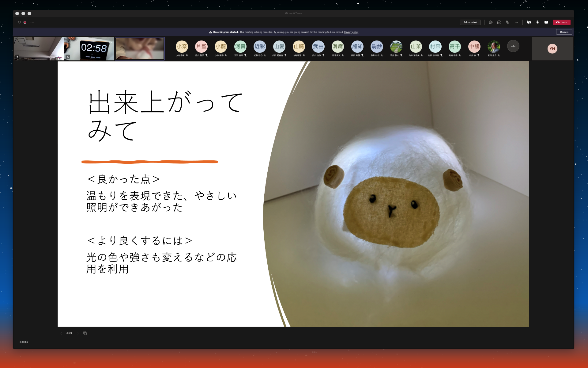Image resolution: width=588 pixels, height=368 pixels.
Task: Click the shield security icon
Action: [x=19, y=22]
